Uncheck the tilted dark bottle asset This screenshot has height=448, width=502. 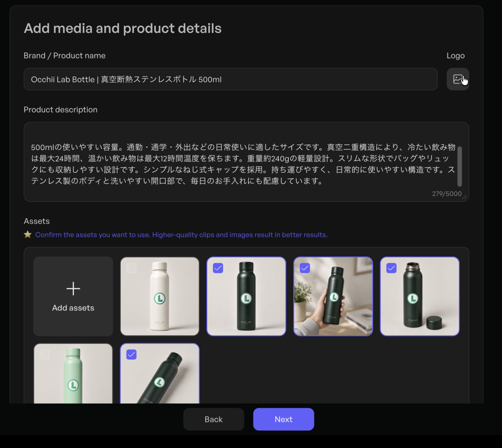point(131,354)
